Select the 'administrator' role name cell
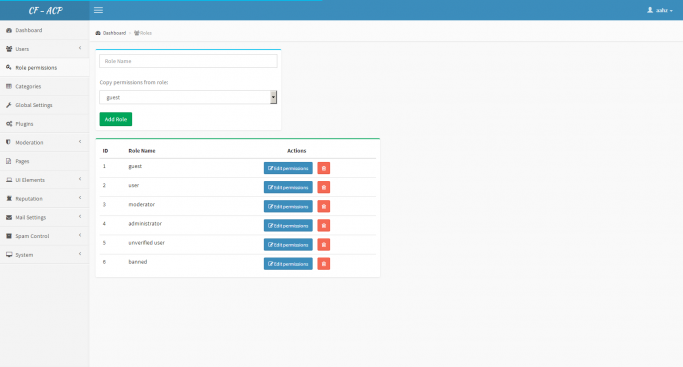The image size is (683, 367). point(145,224)
